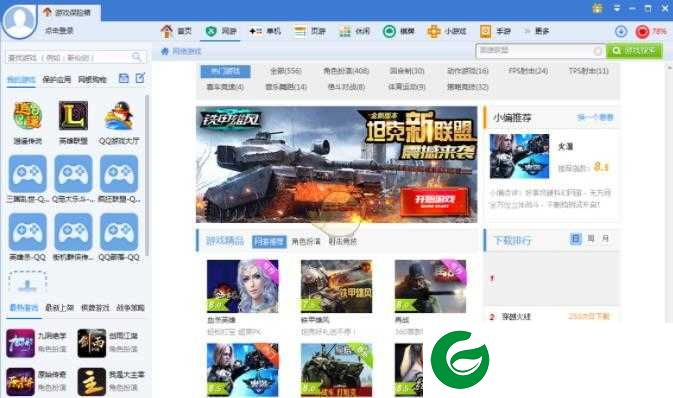Image resolution: width=673 pixels, height=398 pixels.
Task: Open the title bar dropdown menu arrow
Action: 617,8
